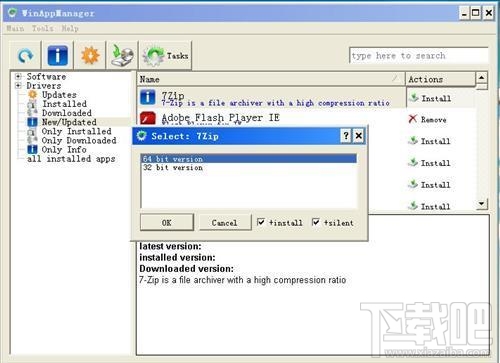This screenshot has height=363, width=500.
Task: Click the New/Updated info icon in tree
Action: (32, 122)
